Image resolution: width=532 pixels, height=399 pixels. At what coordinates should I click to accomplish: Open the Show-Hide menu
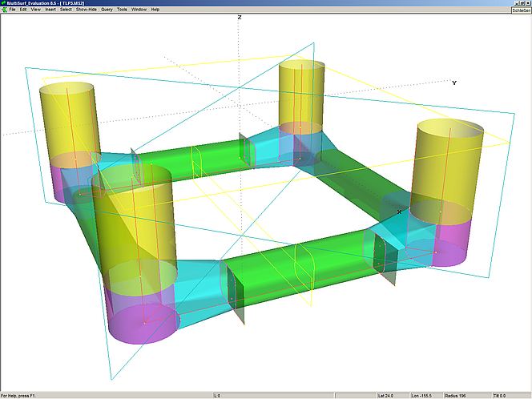tap(87, 10)
